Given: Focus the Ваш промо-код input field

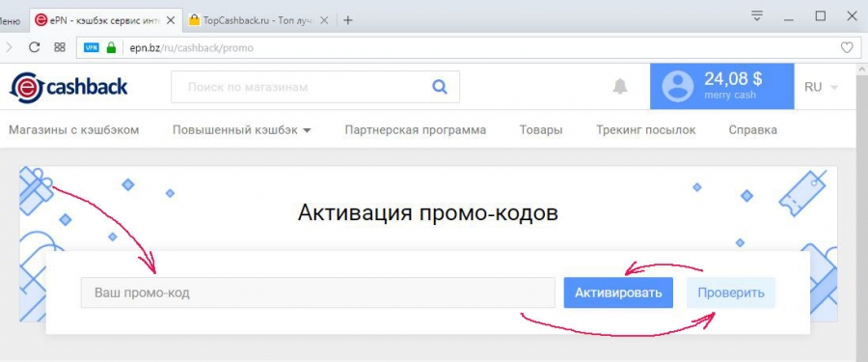Looking at the screenshot, I should pyautogui.click(x=317, y=292).
